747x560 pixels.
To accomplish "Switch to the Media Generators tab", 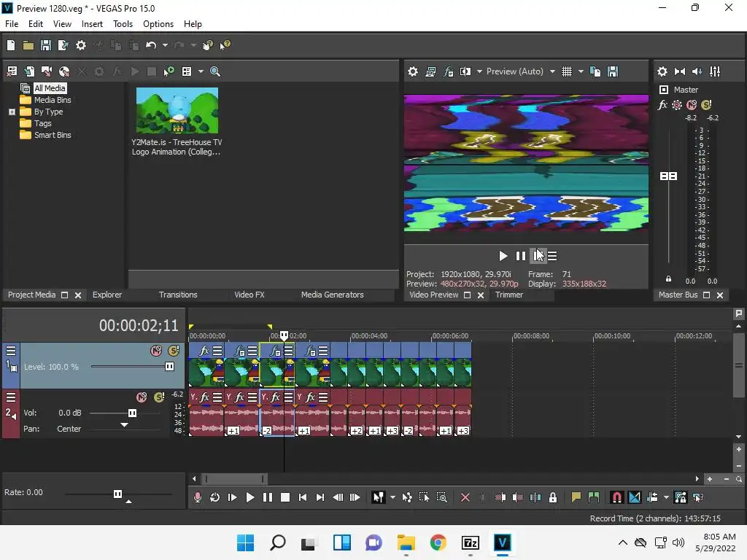I will 333,295.
